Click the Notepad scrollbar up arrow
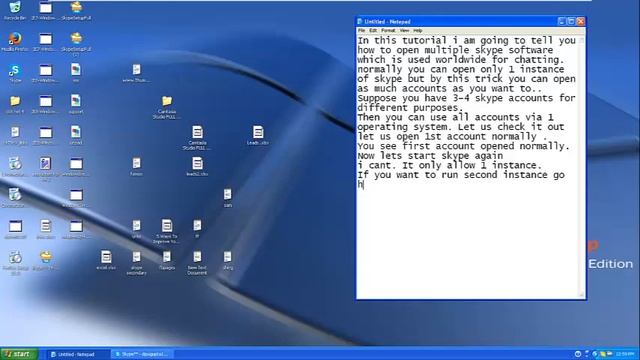 [x=582, y=40]
